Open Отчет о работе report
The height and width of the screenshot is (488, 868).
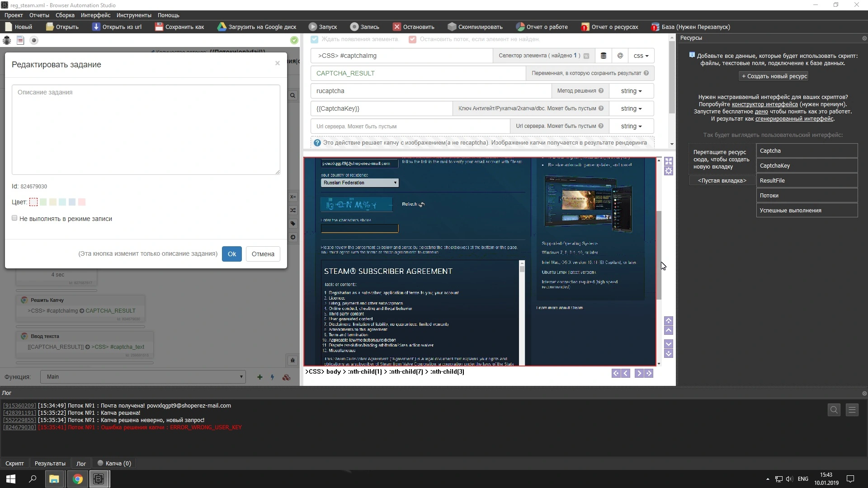[x=542, y=27]
